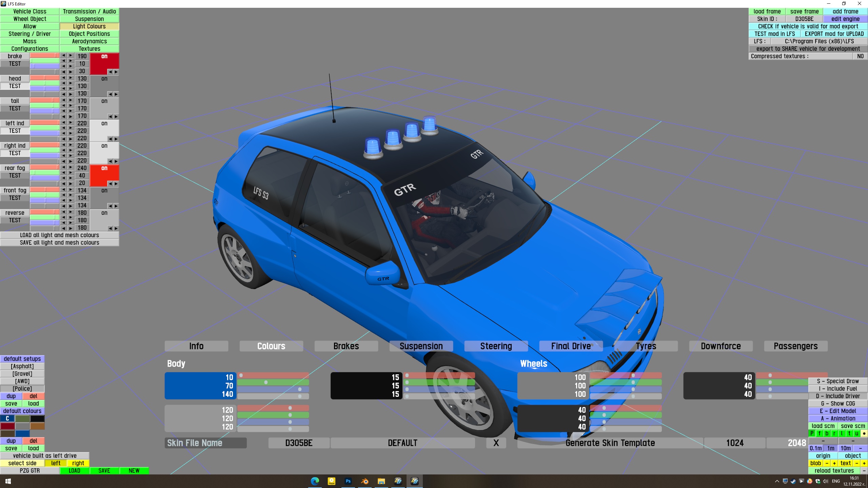Switch to the Tyres setup tab
Viewport: 868px width, 488px height.
[646, 346]
